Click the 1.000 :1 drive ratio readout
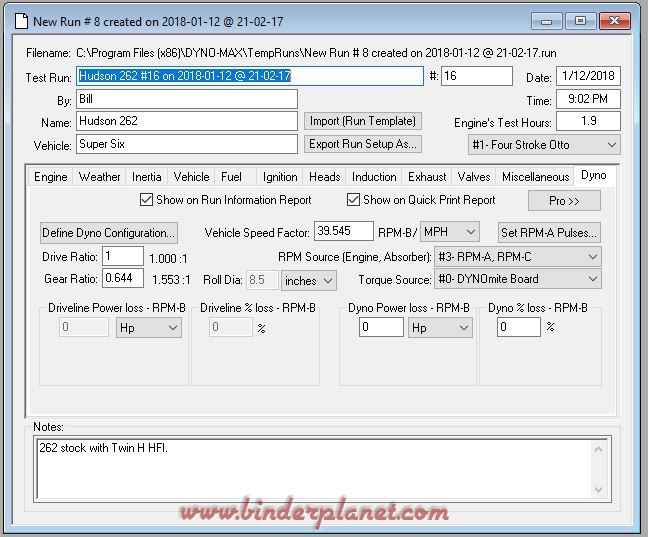The height and width of the screenshot is (537, 648). pos(168,259)
